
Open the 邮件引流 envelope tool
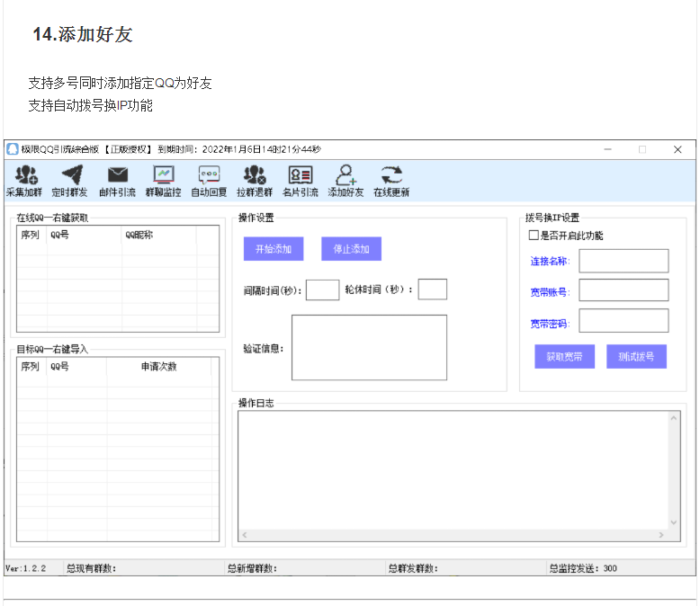tap(117, 181)
